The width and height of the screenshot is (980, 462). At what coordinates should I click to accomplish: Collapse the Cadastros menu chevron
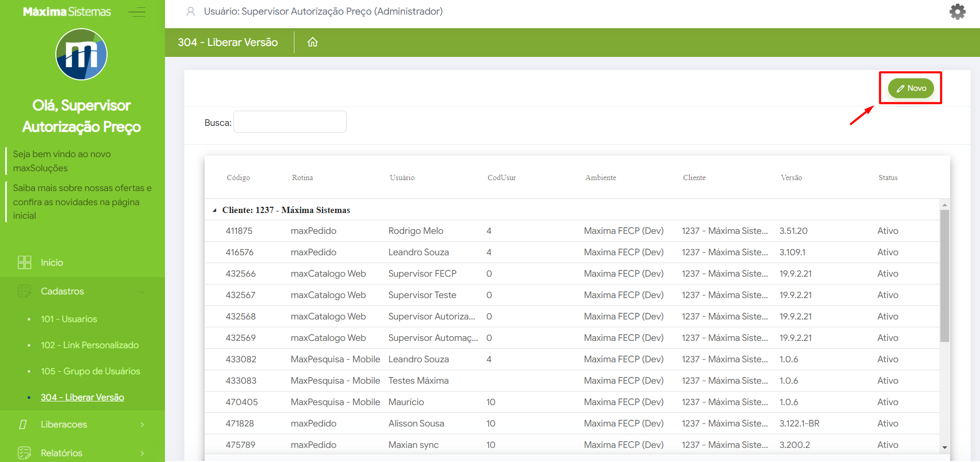tap(143, 292)
